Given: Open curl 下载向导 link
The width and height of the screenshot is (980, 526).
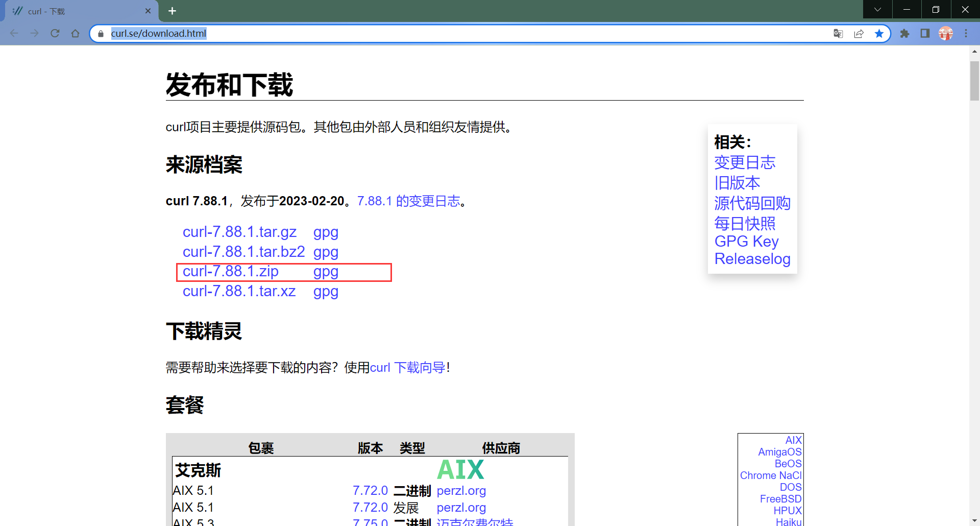Looking at the screenshot, I should [x=408, y=368].
